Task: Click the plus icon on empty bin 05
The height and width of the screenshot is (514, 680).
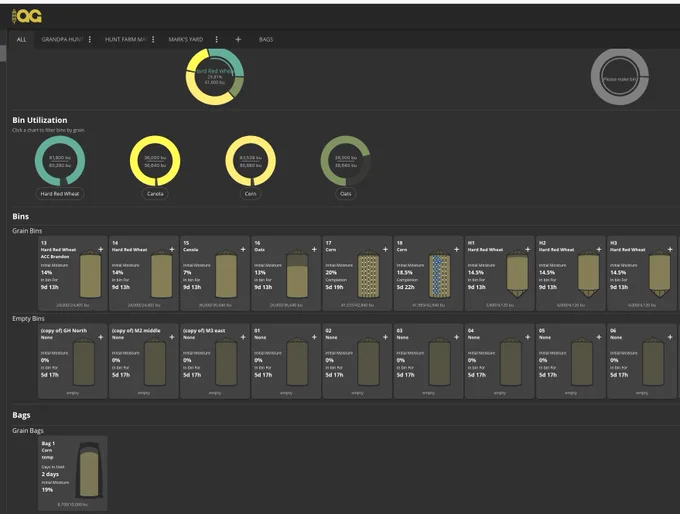Action: click(599, 337)
